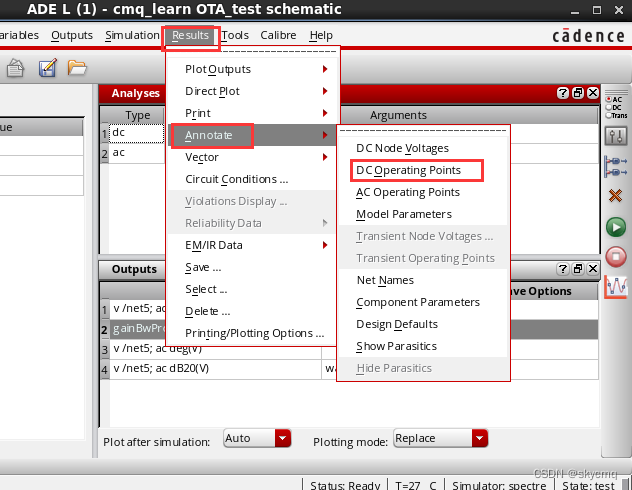Viewport: 632px width, 490px height.
Task: Choose DC Node Voltages
Action: coord(423,148)
